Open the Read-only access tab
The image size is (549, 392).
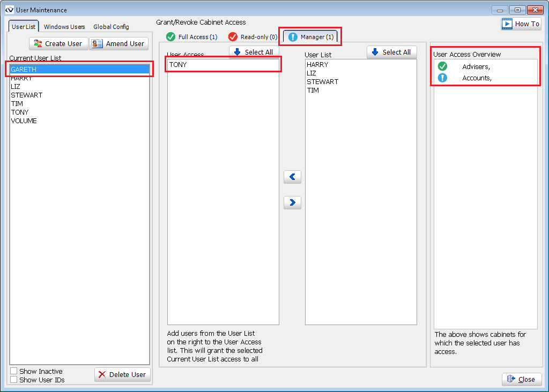253,37
